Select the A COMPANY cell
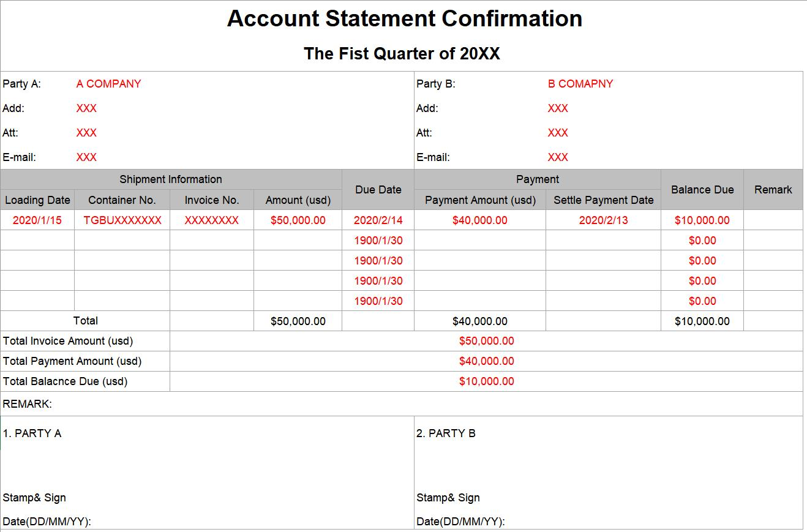The image size is (807, 532). 108,84
